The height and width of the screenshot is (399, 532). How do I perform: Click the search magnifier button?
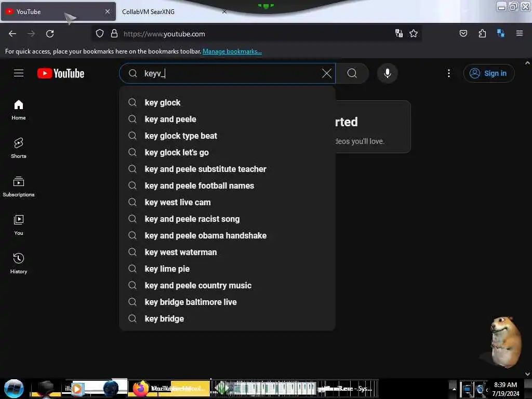coord(352,73)
